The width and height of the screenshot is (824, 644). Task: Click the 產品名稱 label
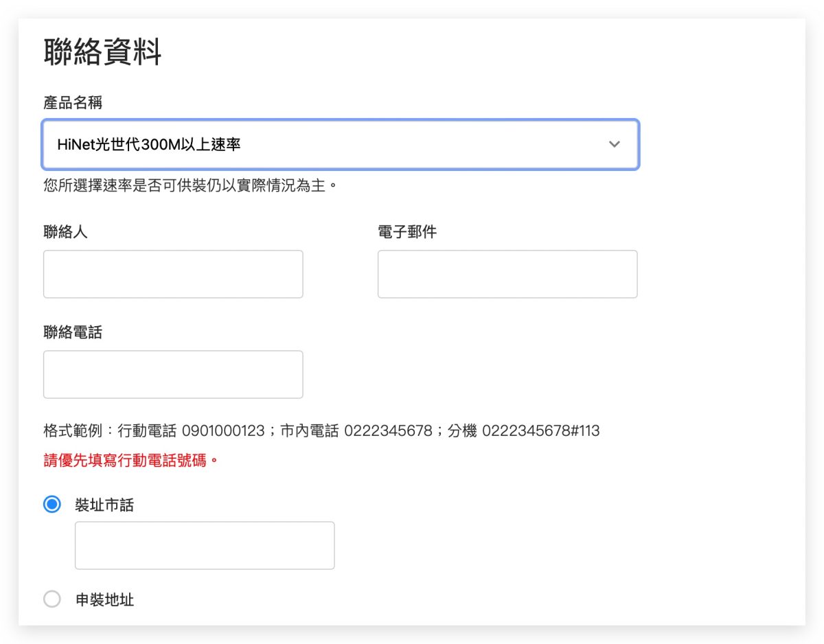tap(73, 103)
